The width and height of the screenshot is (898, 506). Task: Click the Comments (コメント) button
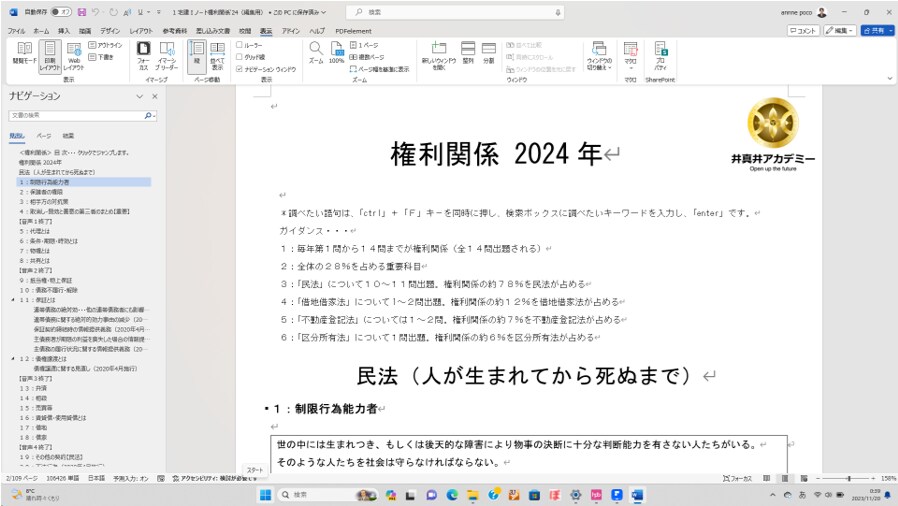pyautogui.click(x=804, y=30)
